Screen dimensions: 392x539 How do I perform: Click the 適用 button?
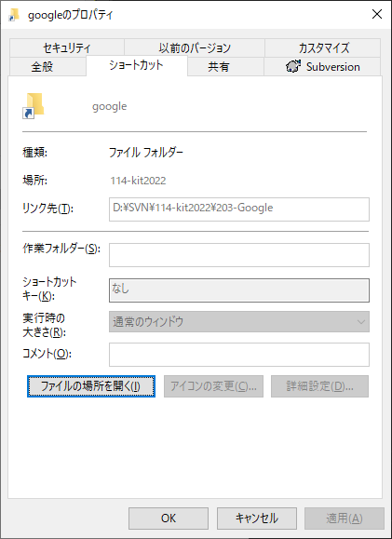[345, 518]
